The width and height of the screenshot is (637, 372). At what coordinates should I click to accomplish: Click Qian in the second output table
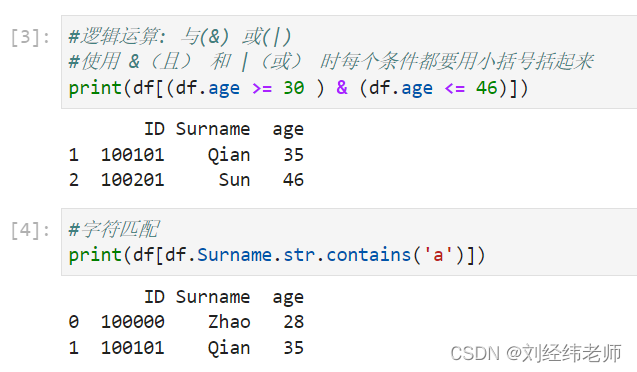click(x=229, y=348)
